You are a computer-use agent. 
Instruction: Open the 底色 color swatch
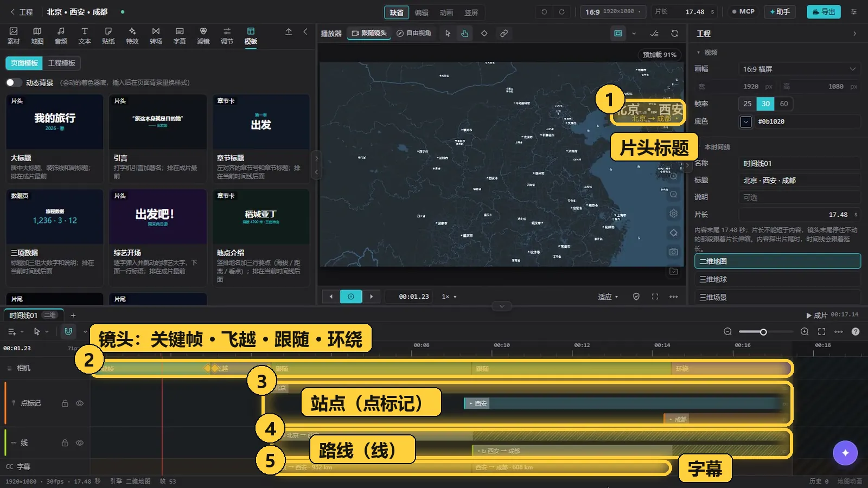point(746,121)
